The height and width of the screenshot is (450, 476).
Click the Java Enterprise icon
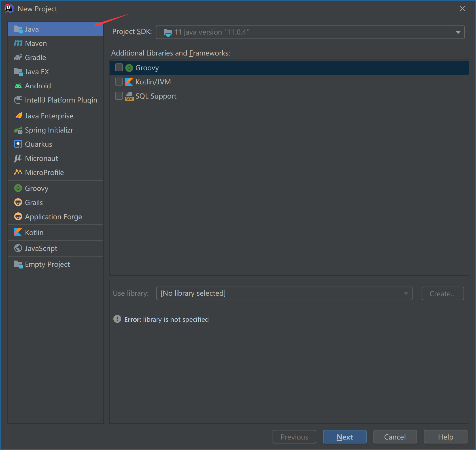pyautogui.click(x=18, y=116)
